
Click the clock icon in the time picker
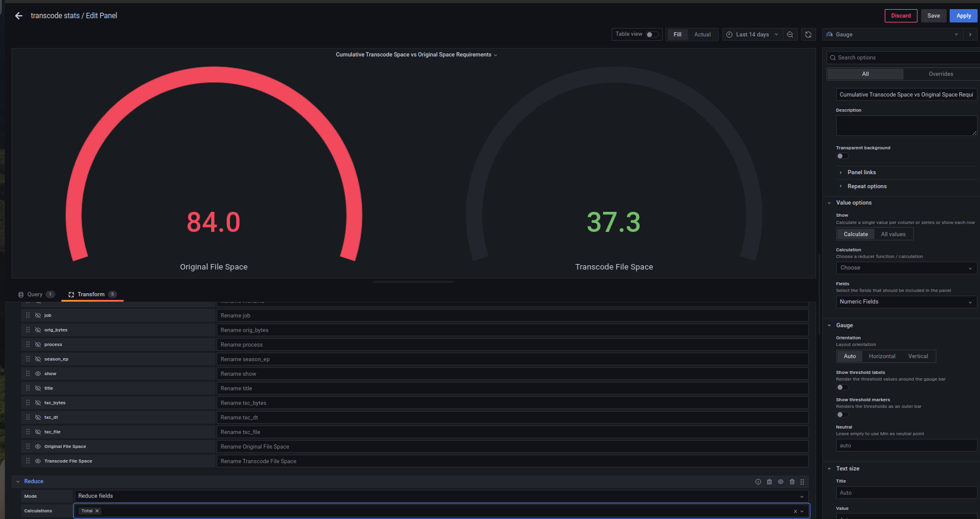[x=729, y=35]
